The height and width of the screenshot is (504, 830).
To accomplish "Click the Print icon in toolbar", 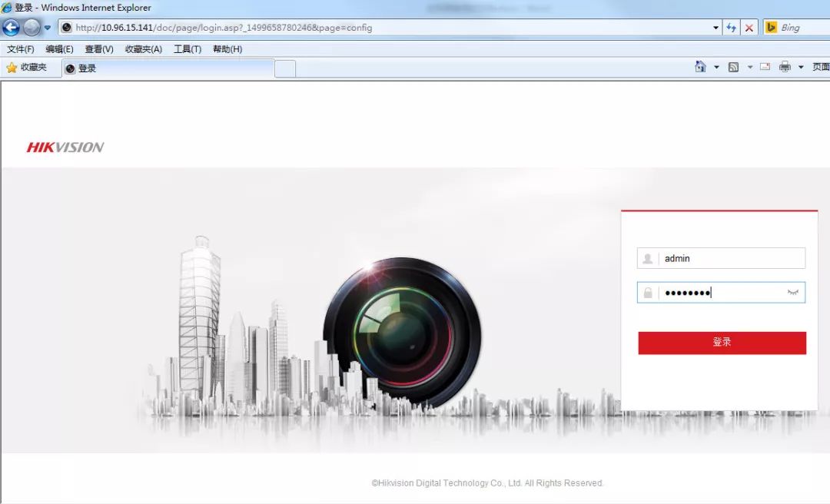I will point(785,68).
